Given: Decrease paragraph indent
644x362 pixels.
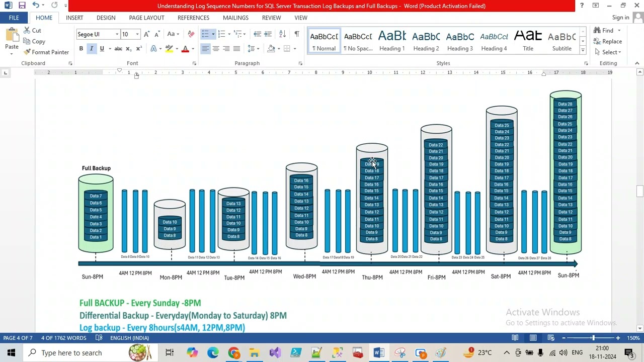Looking at the screenshot, I should 257,34.
